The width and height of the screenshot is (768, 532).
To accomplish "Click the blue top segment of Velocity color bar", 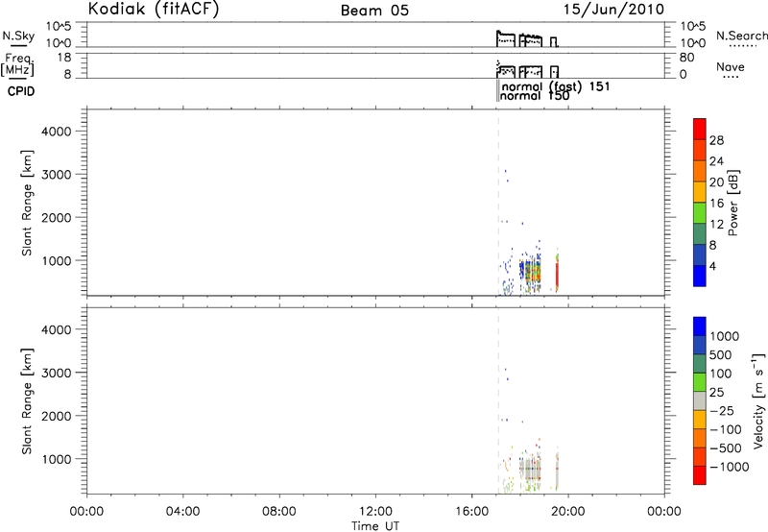I will pyautogui.click(x=700, y=326).
